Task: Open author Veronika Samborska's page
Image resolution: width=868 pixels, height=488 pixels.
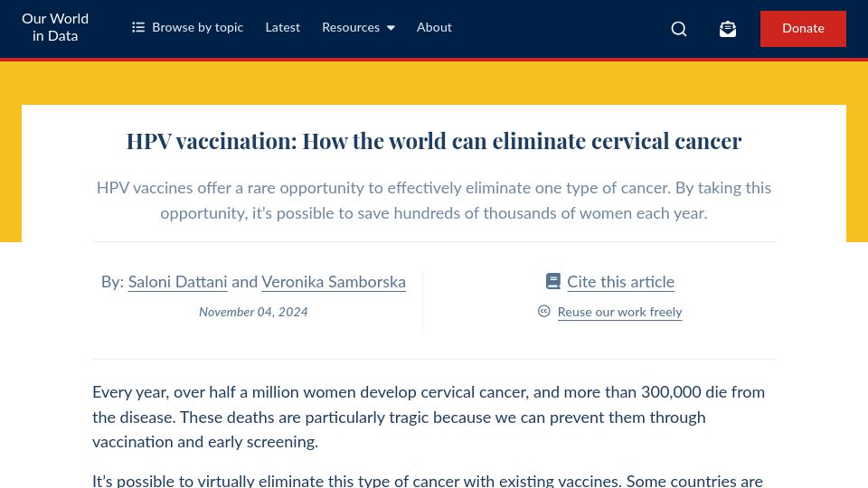Action: (x=334, y=282)
